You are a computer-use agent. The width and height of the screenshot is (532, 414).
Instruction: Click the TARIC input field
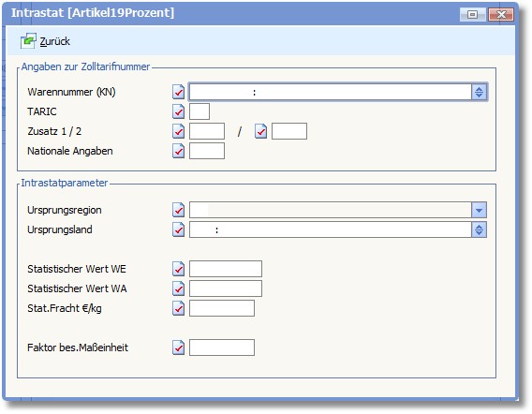pos(199,111)
